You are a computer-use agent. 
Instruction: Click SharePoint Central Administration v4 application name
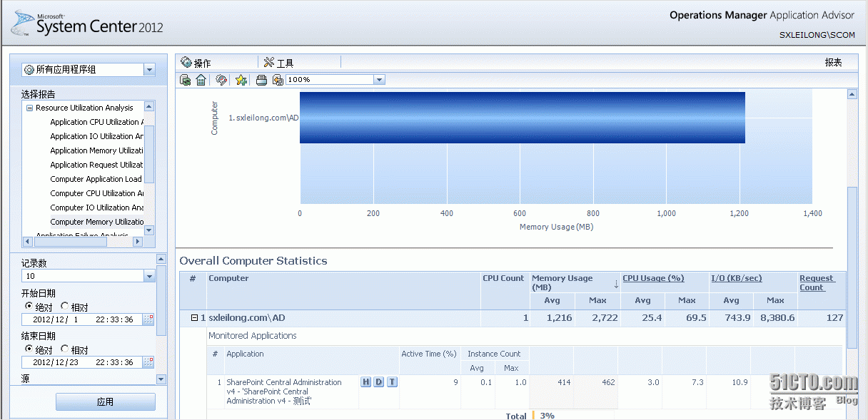tap(284, 391)
